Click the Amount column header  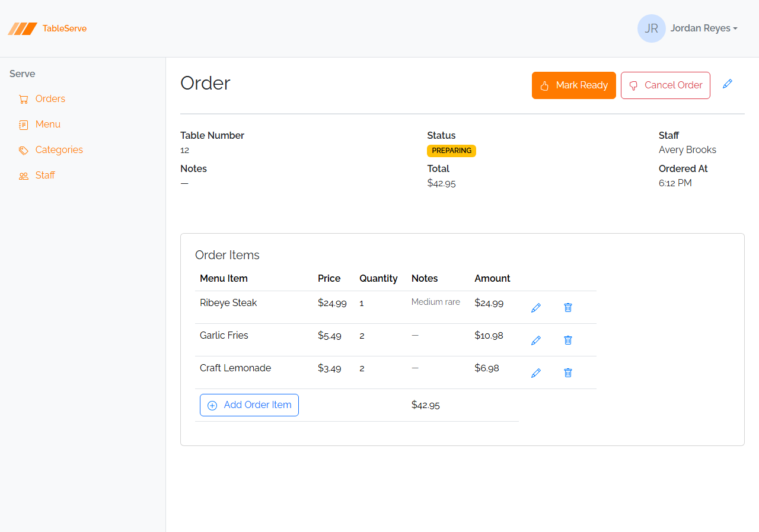click(x=492, y=279)
